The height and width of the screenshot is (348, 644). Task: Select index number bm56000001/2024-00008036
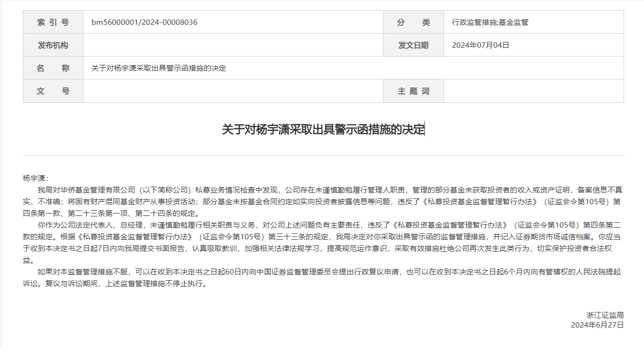(x=144, y=22)
